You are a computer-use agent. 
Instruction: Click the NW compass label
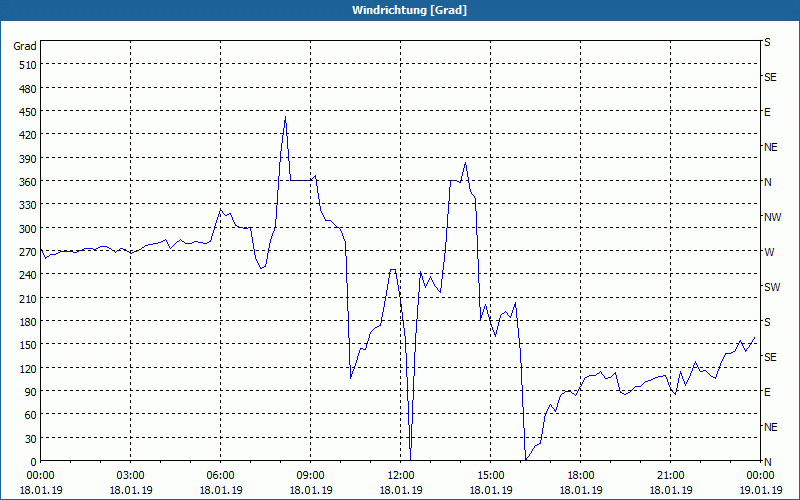click(772, 217)
